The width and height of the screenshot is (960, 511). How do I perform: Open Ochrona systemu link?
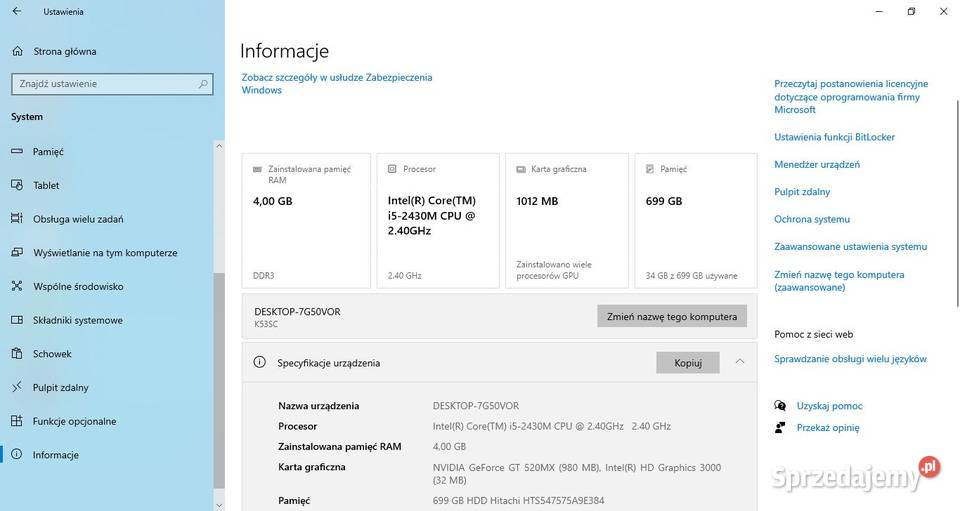[812, 219]
